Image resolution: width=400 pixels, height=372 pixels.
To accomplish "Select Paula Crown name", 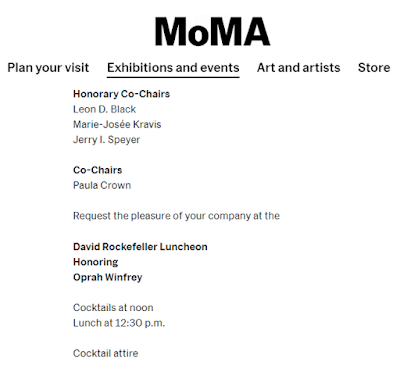I will tap(102, 185).
